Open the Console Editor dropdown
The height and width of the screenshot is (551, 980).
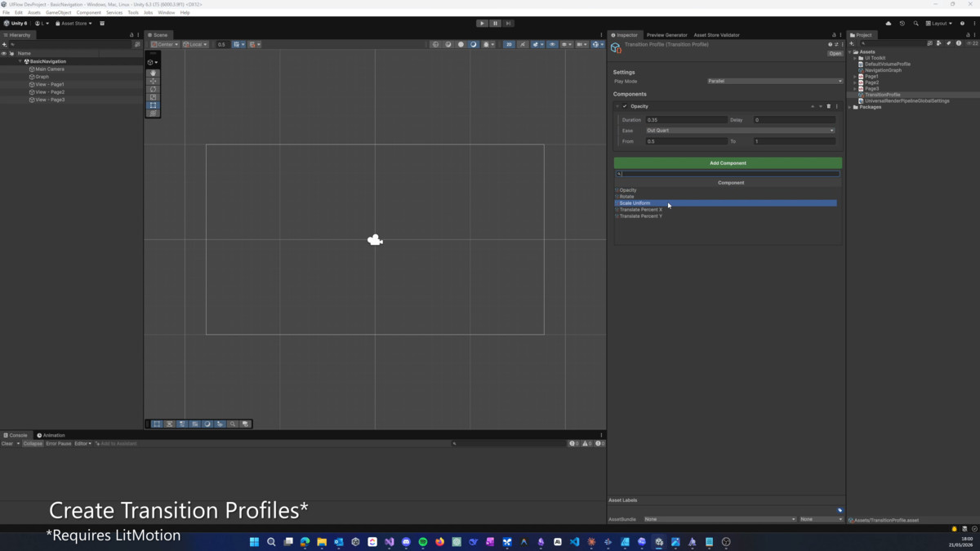(x=82, y=443)
